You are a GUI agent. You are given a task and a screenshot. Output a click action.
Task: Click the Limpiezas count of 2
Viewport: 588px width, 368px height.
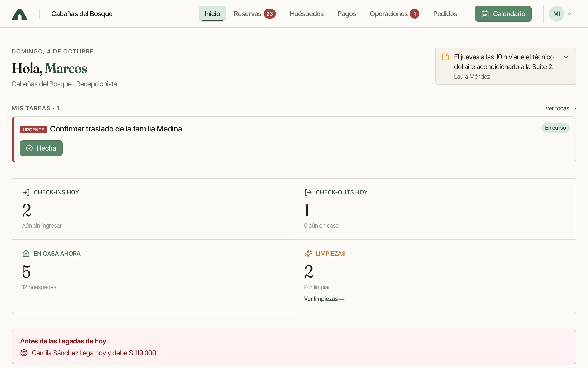coord(308,272)
